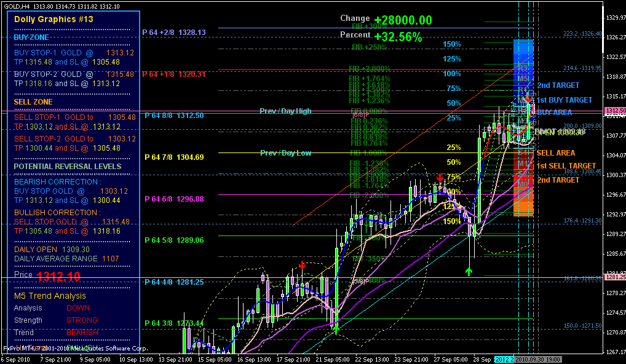626x364 pixels.
Task: Click the green up arrow below the 28 Sep low
Action: point(469,271)
